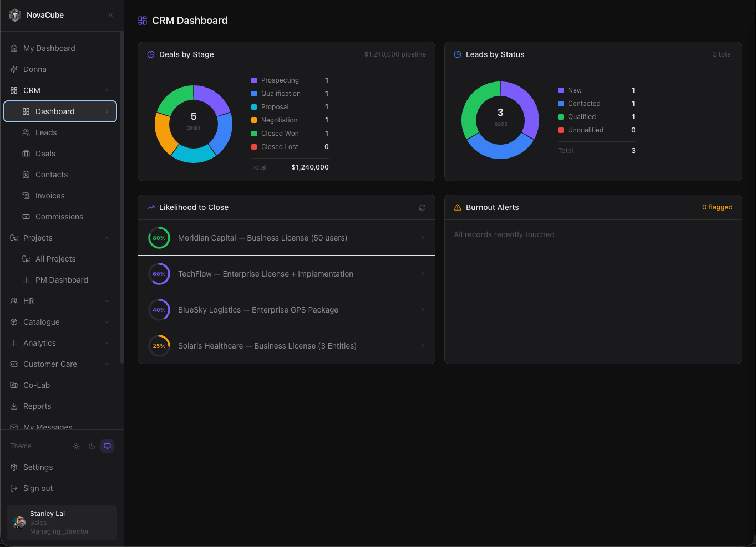Go to PM Dashboard menu item
This screenshot has width=756, height=547.
60,280
